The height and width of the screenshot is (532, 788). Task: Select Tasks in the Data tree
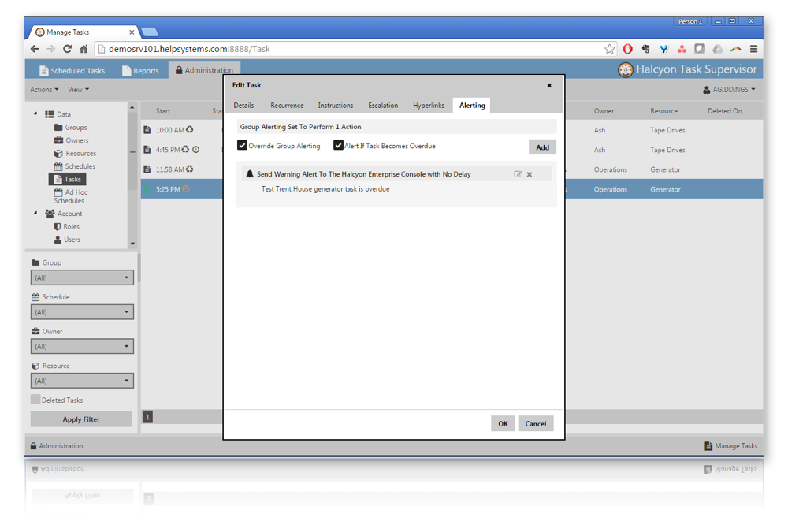coord(67,179)
